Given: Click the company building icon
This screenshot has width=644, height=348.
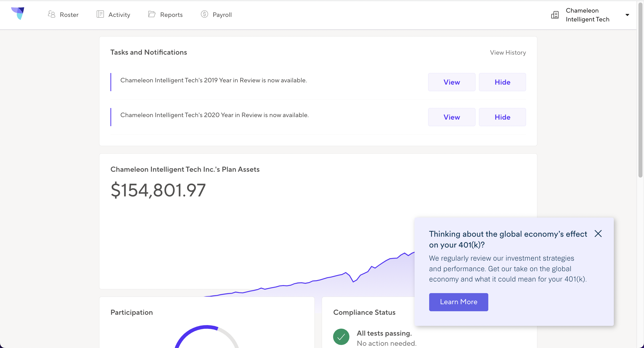Looking at the screenshot, I should tap(555, 15).
